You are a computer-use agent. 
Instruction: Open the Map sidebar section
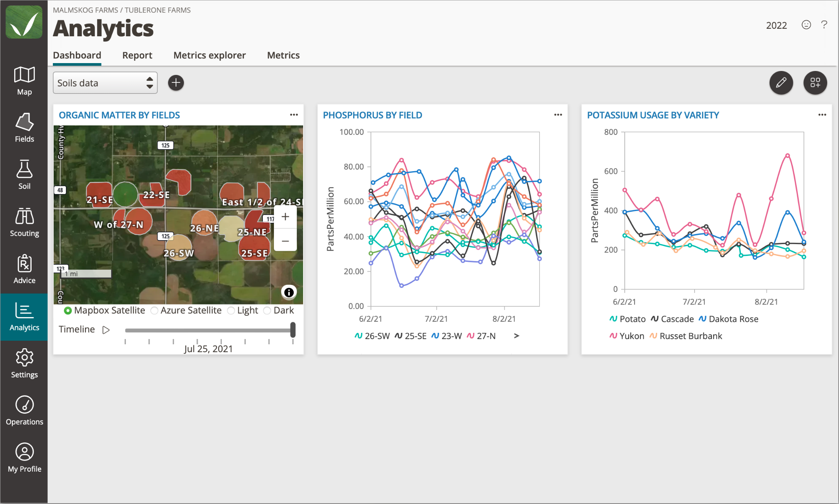coord(24,81)
